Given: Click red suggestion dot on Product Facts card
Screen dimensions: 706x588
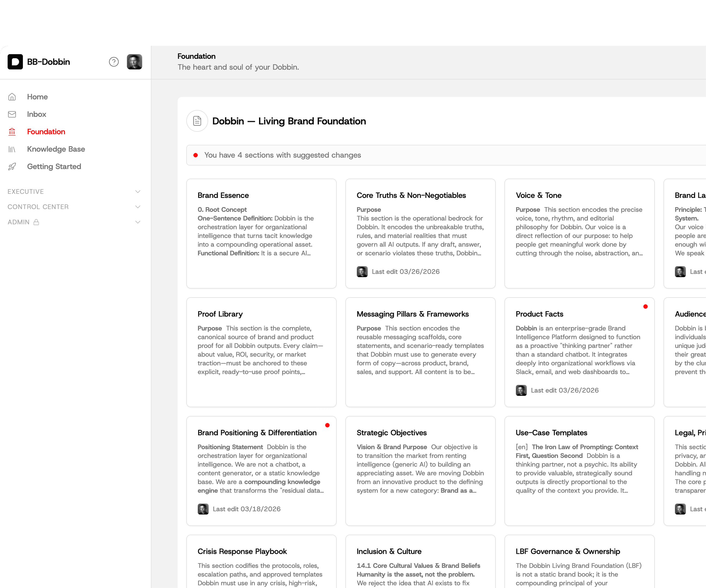Looking at the screenshot, I should coord(645,307).
